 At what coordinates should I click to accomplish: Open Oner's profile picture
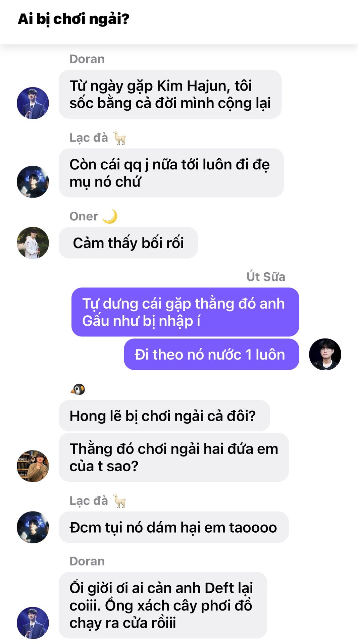click(33, 243)
